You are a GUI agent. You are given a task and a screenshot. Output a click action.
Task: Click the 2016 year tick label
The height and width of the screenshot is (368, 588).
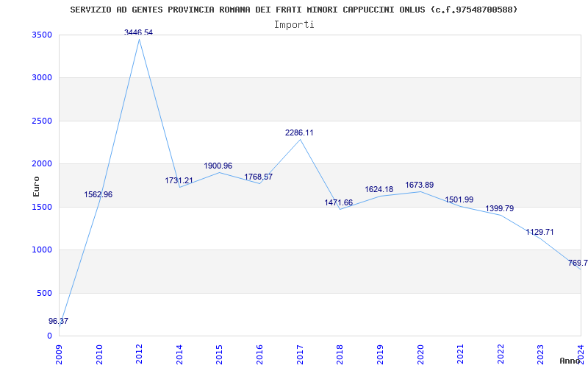point(259,355)
